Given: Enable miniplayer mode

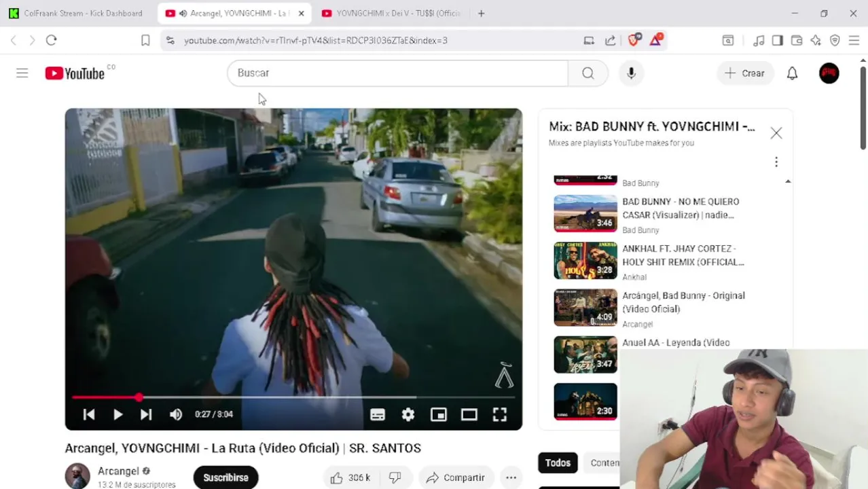Looking at the screenshot, I should pyautogui.click(x=439, y=414).
